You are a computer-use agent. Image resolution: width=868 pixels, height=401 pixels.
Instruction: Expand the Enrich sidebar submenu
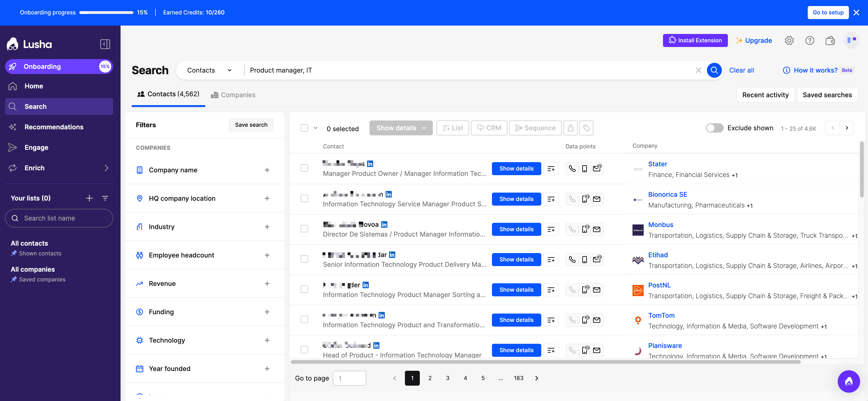(x=107, y=168)
